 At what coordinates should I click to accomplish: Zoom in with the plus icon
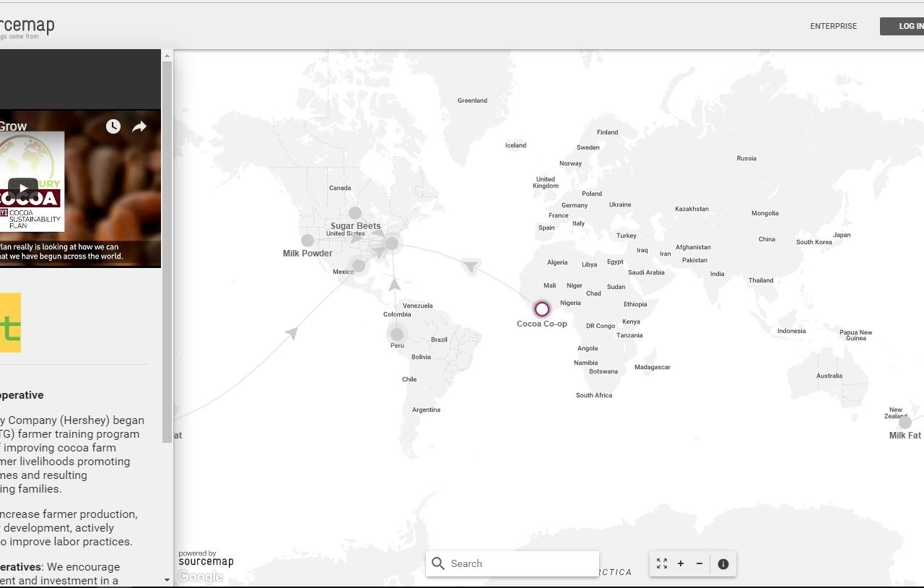681,563
